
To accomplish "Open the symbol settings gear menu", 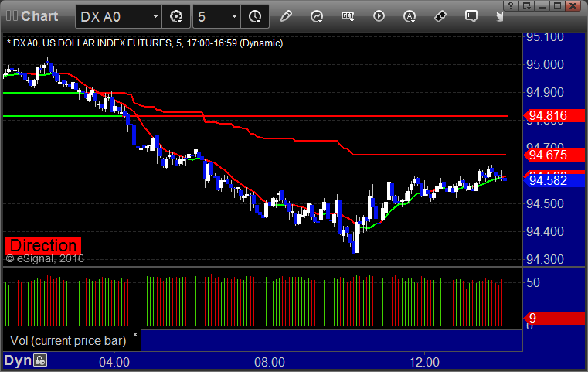I will [176, 16].
